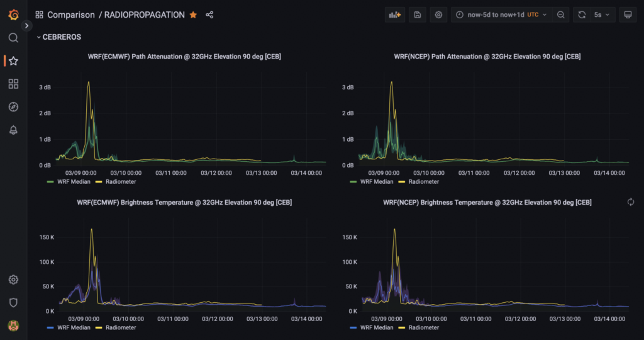Add a new panel with the chart-plus icon
The width and height of the screenshot is (644, 340).
395,15
